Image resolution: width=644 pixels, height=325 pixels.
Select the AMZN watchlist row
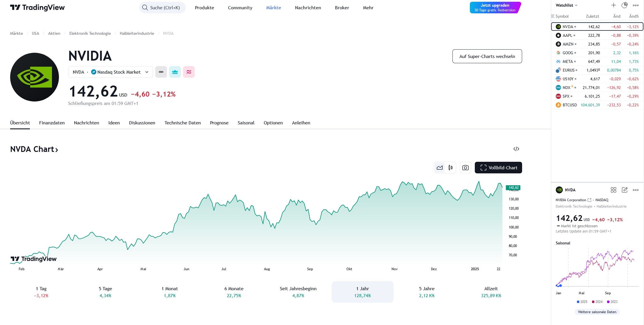pyautogui.click(x=597, y=44)
